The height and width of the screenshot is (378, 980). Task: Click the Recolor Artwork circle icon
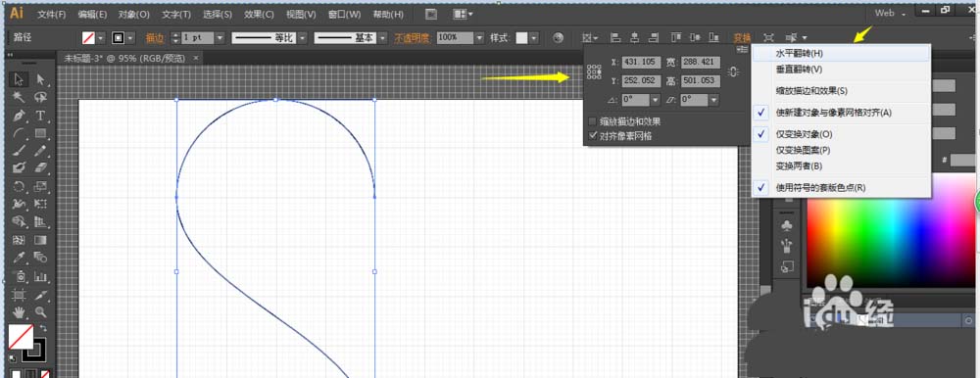click(x=559, y=38)
